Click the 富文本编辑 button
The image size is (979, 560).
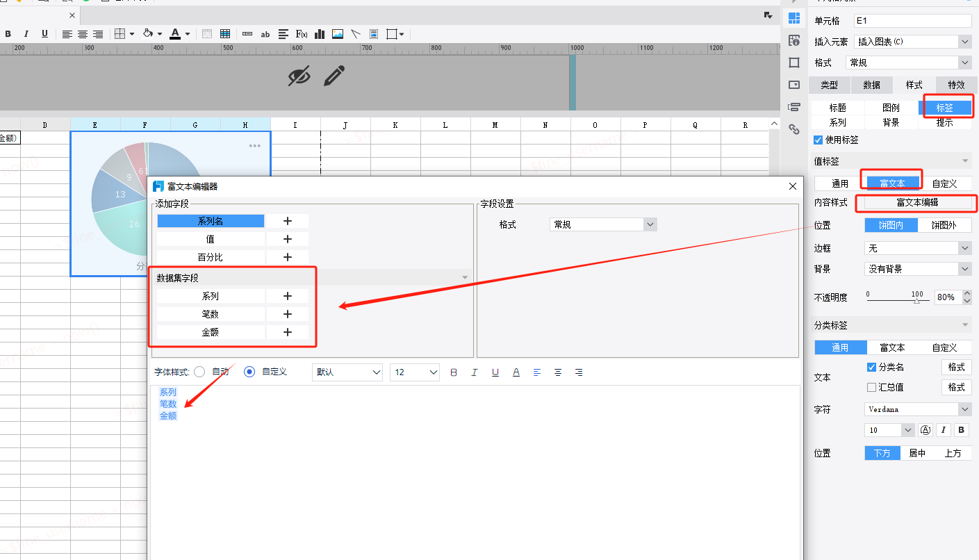tap(916, 202)
